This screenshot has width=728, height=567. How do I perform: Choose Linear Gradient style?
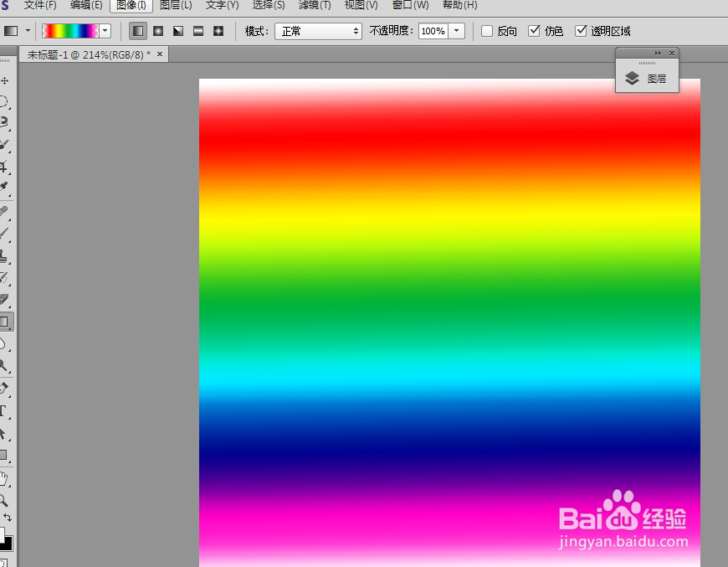[x=138, y=31]
